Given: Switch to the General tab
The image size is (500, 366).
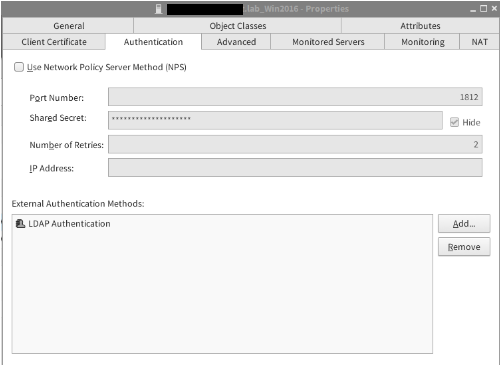Looking at the screenshot, I should (x=68, y=26).
